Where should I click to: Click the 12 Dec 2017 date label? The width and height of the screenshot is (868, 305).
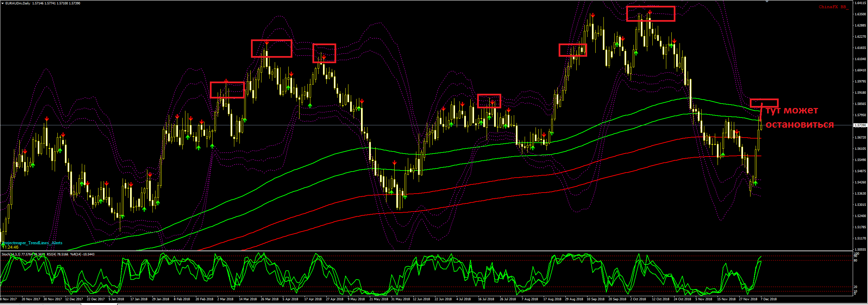point(74,299)
